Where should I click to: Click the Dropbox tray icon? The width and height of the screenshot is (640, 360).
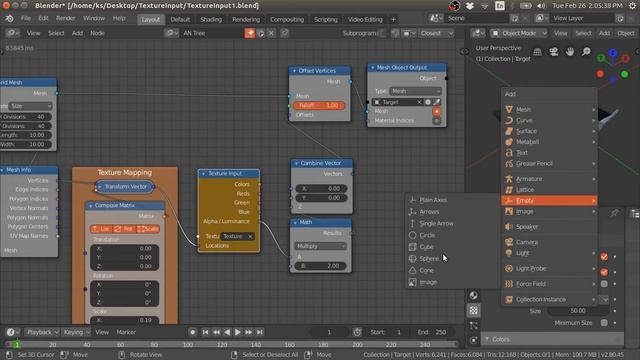[x=470, y=6]
